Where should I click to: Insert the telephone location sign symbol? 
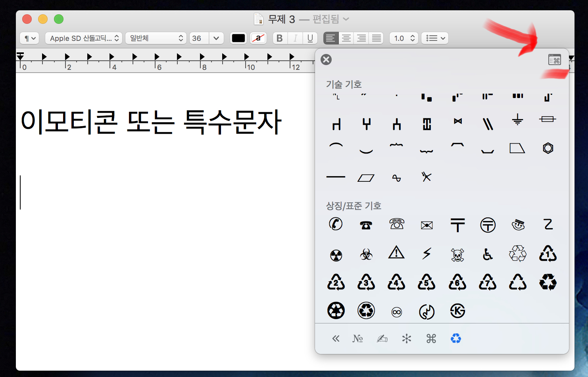(336, 224)
